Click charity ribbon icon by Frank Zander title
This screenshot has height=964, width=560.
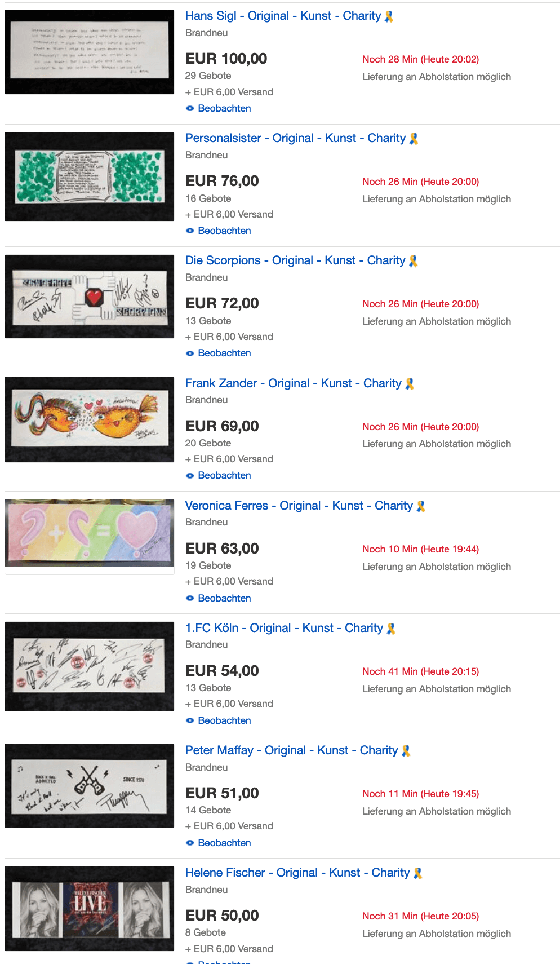pyautogui.click(x=410, y=384)
